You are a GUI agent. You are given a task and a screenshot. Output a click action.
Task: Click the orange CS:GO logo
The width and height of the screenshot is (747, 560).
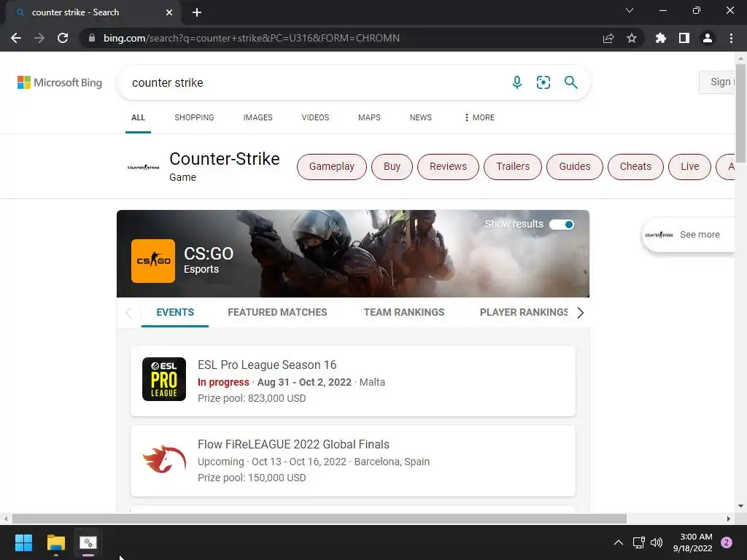point(153,261)
